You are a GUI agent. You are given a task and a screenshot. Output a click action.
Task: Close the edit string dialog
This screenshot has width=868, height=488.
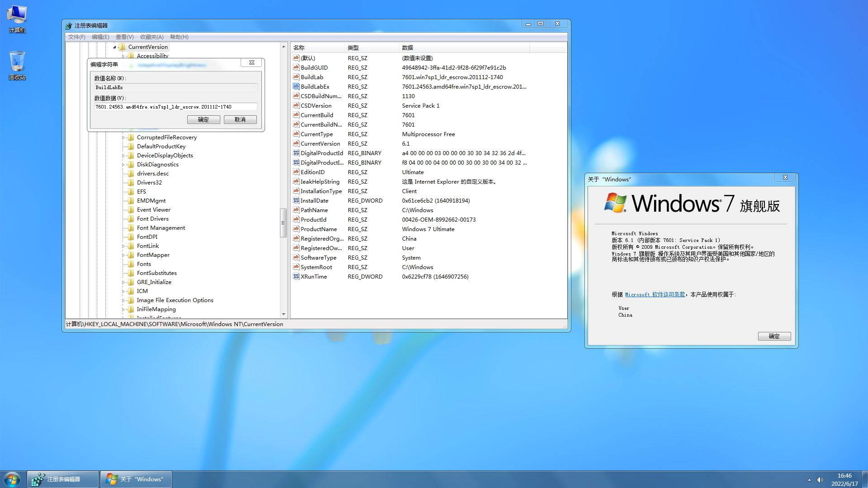(x=251, y=62)
